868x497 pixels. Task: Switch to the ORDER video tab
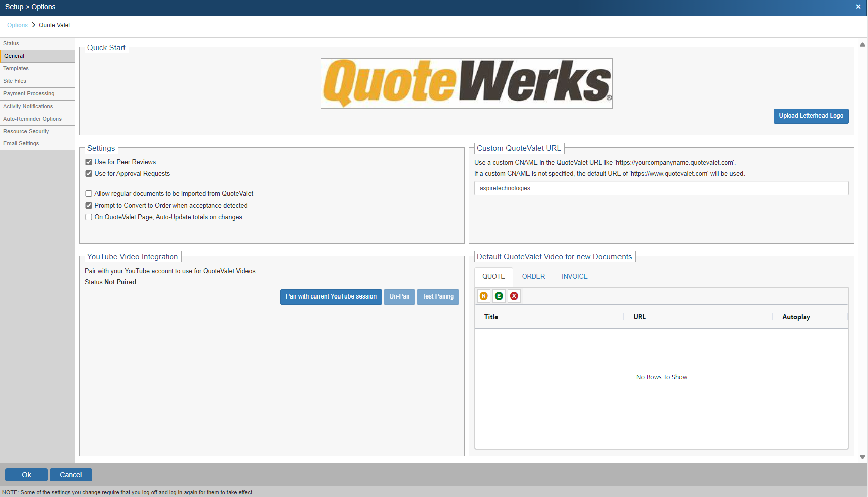[x=533, y=277]
